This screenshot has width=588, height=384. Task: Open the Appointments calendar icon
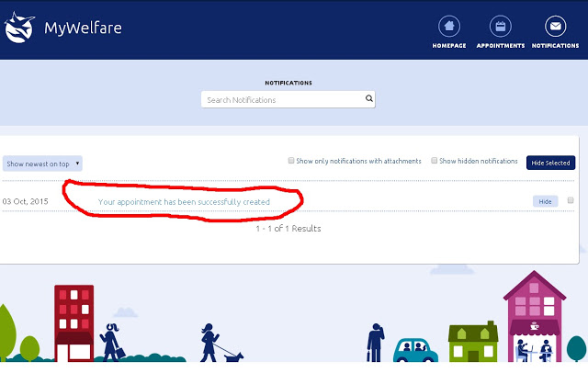(501, 26)
